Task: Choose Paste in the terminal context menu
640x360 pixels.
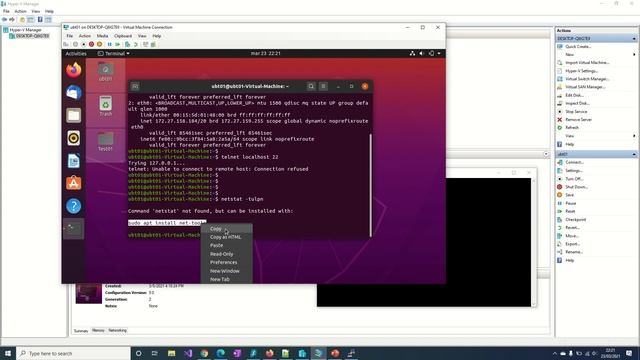Action: coord(227,245)
